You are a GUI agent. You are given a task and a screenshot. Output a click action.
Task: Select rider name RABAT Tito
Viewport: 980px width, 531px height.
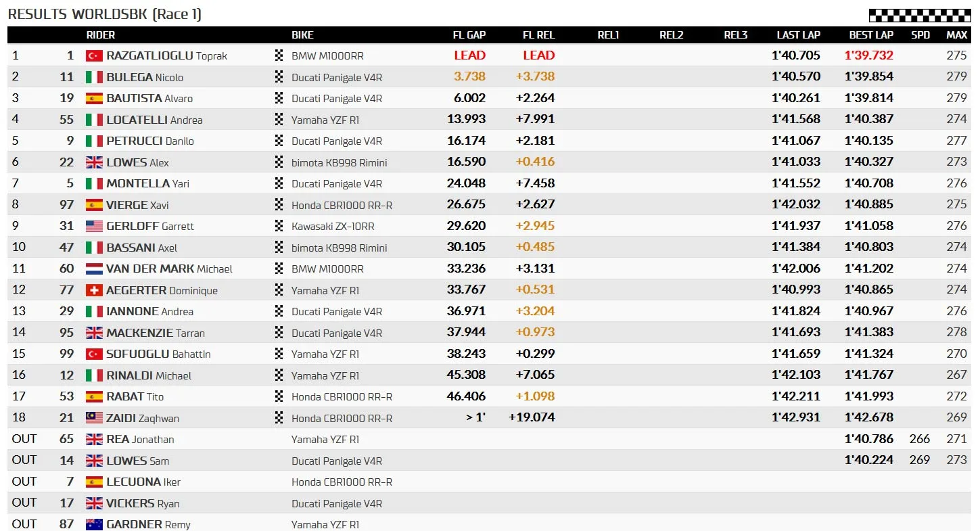click(135, 396)
